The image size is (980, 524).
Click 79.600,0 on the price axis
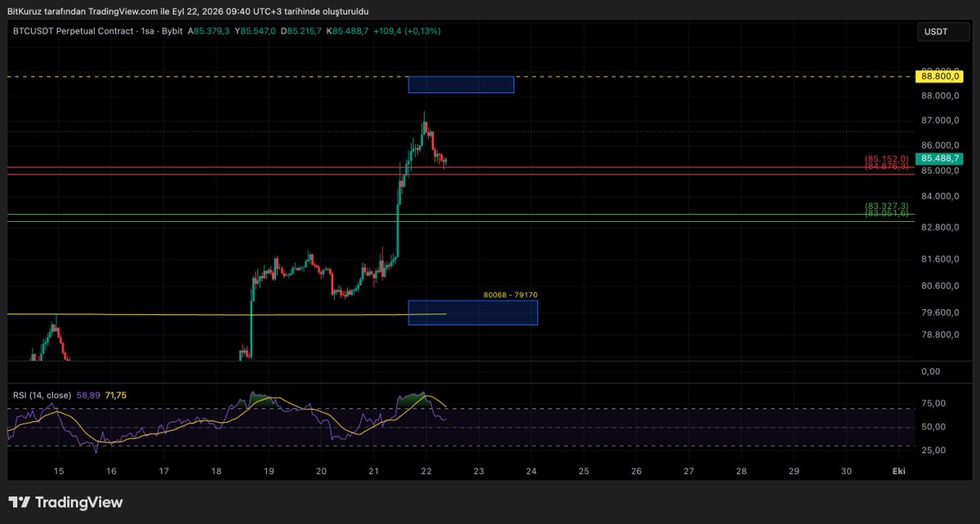click(939, 313)
